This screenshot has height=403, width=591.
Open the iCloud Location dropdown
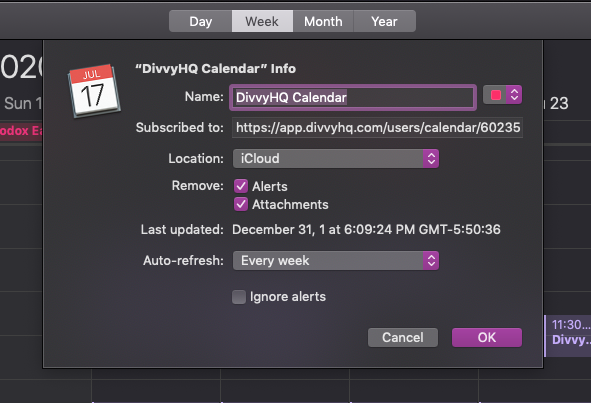point(336,158)
